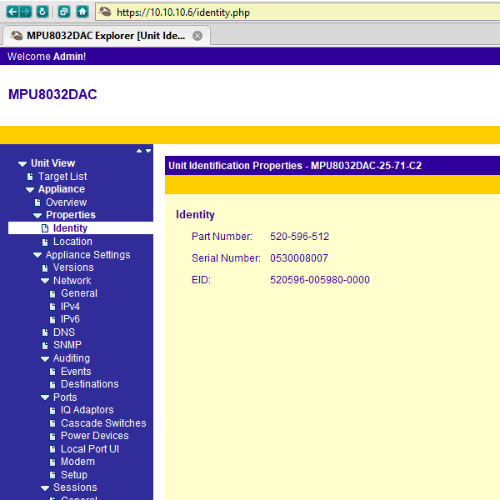Select the Identity tree item
The height and width of the screenshot is (500, 500).
[70, 228]
